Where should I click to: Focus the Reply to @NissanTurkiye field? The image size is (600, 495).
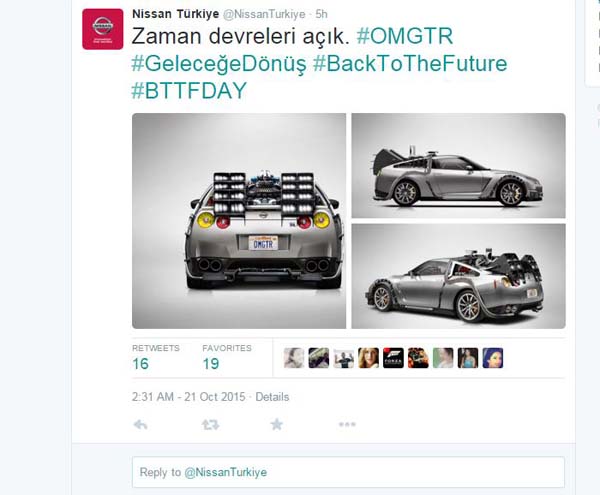click(x=348, y=472)
